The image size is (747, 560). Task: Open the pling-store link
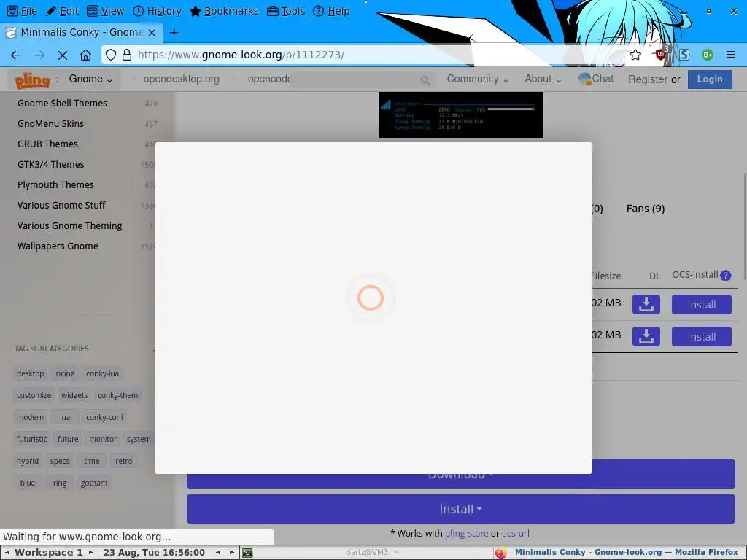pos(466,533)
